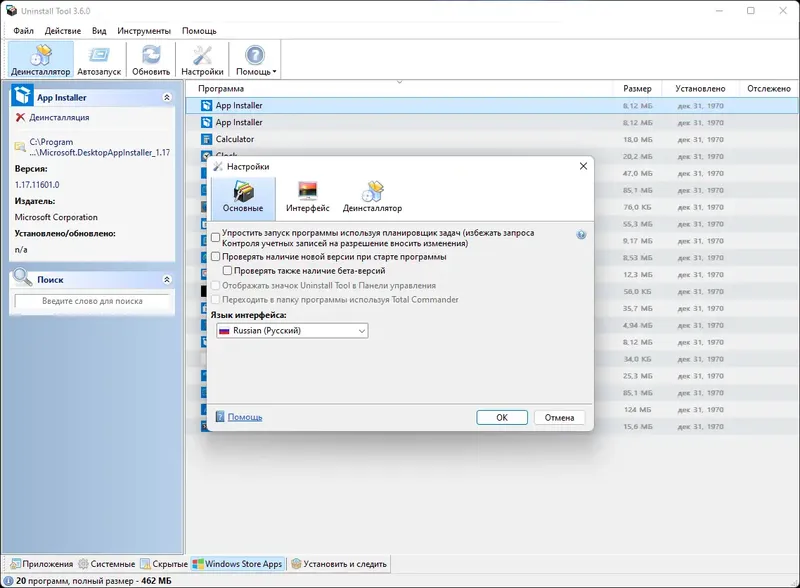Viewport: 800px width, 588px height.
Task: Switch to Системные bottom tab
Action: pyautogui.click(x=107, y=564)
